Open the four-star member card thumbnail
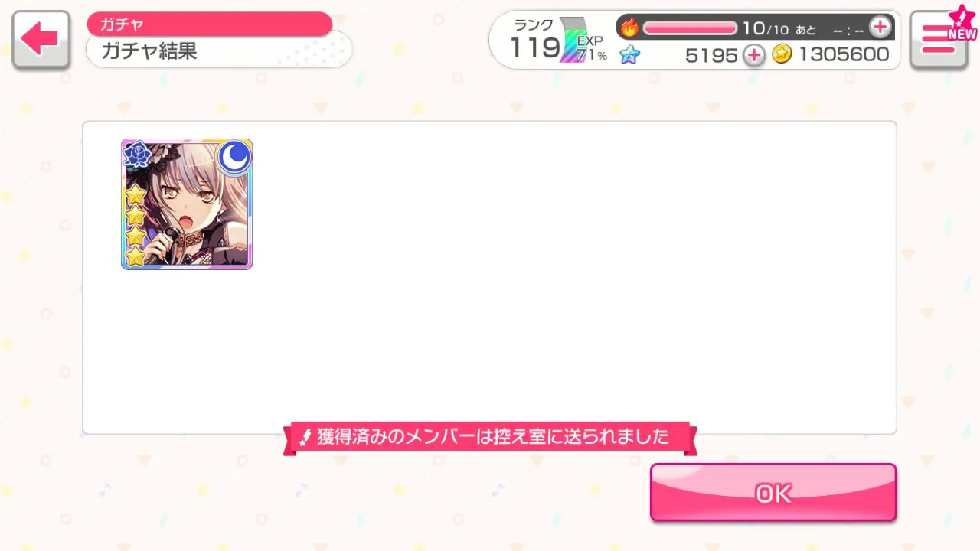The height and width of the screenshot is (551, 980). (x=187, y=204)
